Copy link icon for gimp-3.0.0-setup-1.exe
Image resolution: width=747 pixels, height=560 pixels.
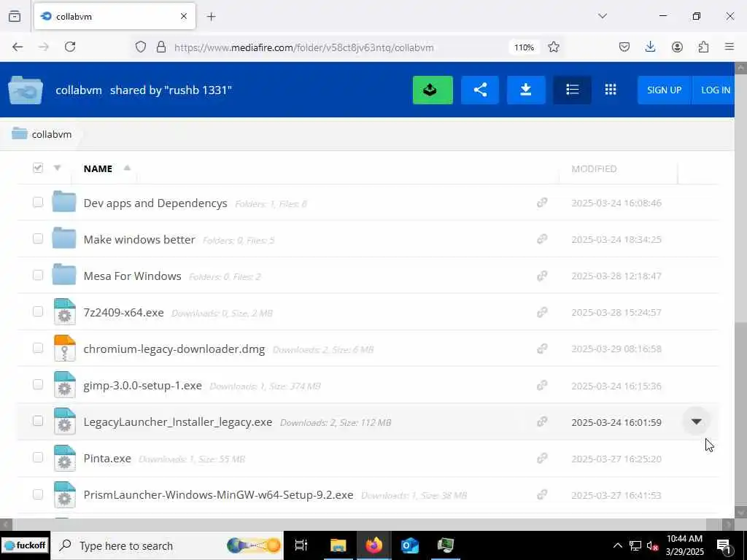[x=542, y=385]
